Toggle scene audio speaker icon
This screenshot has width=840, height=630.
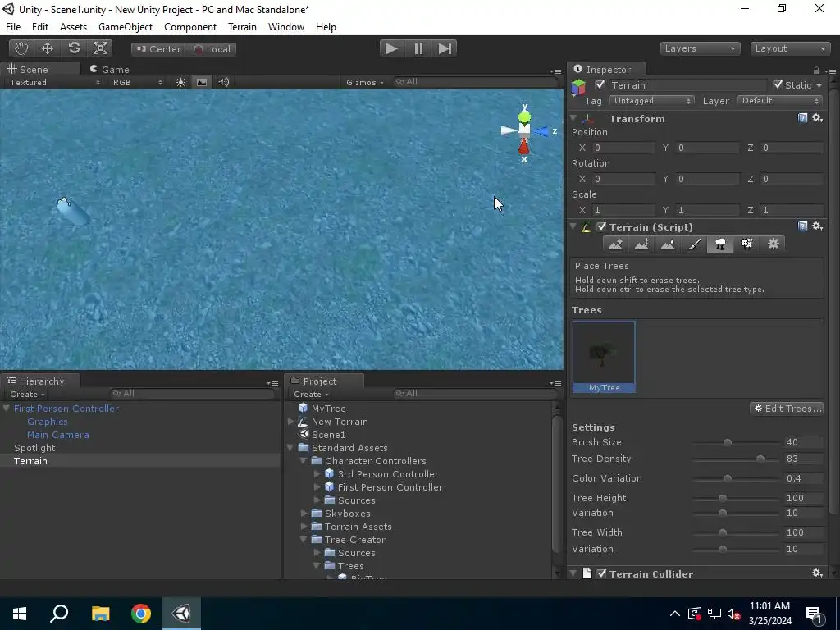click(224, 83)
